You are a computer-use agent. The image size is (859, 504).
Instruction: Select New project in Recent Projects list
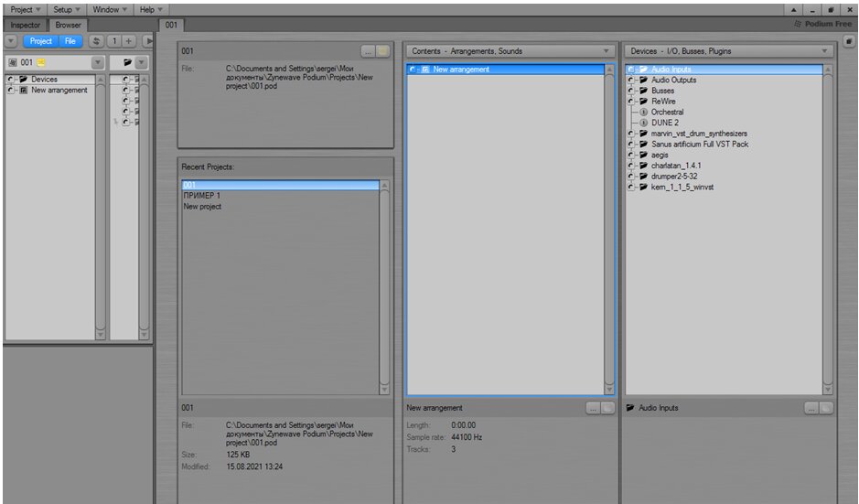point(280,207)
